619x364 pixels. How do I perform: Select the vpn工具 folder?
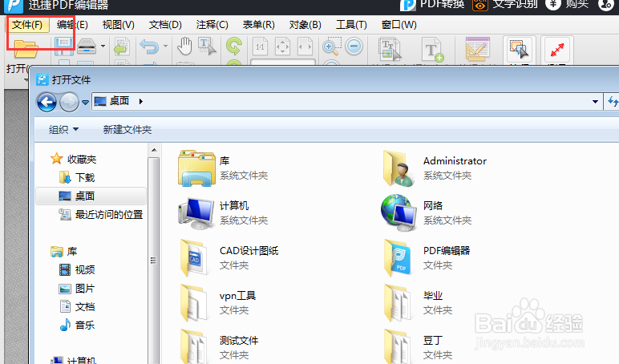click(218, 303)
